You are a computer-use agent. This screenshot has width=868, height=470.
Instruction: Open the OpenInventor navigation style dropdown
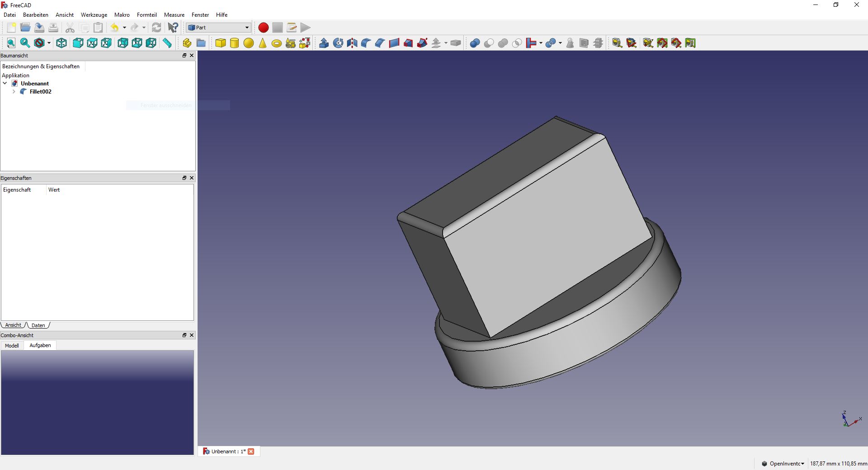[x=783, y=463]
